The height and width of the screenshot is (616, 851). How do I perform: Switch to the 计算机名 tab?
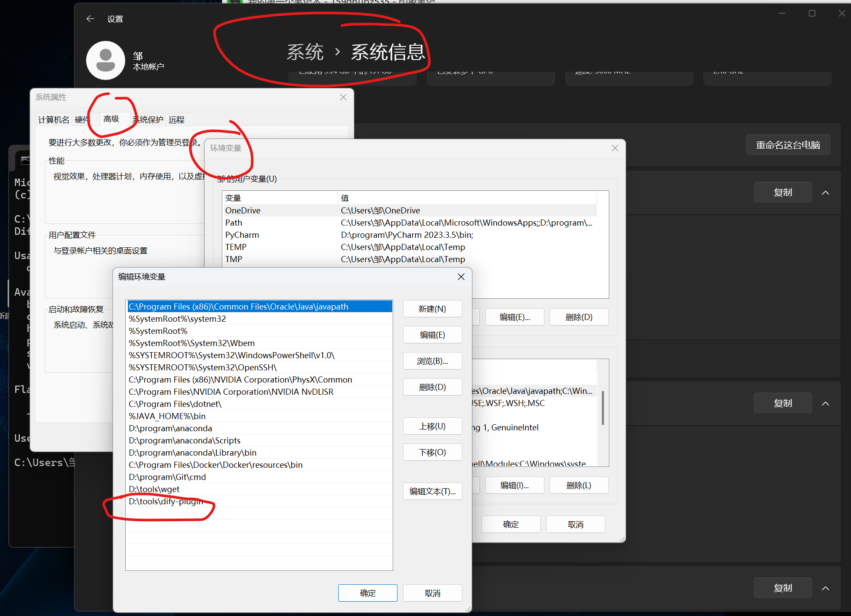tap(53, 120)
